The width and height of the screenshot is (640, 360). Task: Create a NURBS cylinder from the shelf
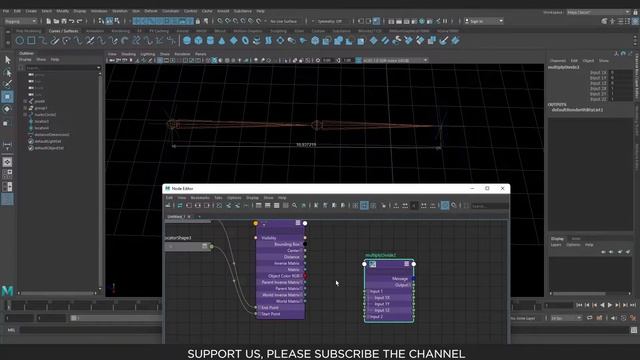tap(210, 40)
